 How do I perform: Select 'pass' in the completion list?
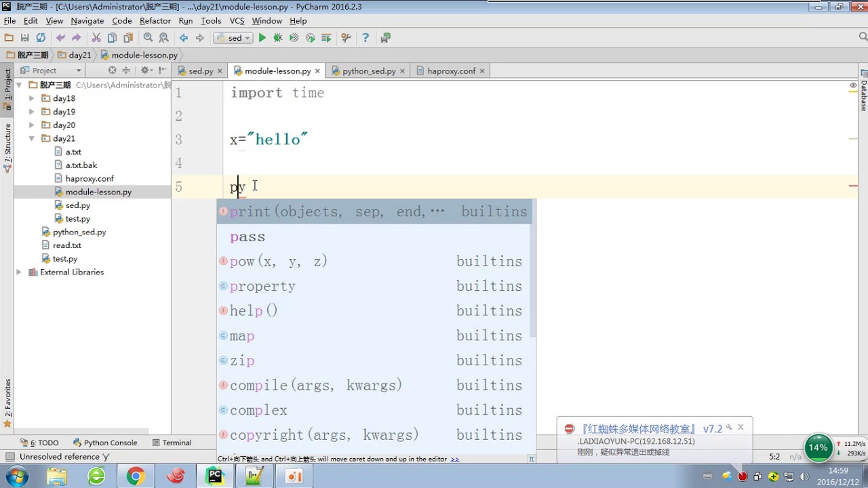pyautogui.click(x=374, y=237)
